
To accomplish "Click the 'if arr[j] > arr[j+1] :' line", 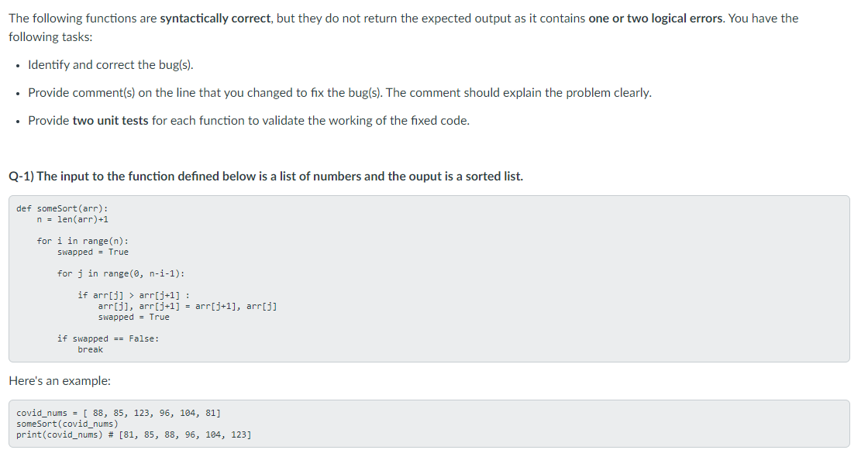I will (133, 295).
